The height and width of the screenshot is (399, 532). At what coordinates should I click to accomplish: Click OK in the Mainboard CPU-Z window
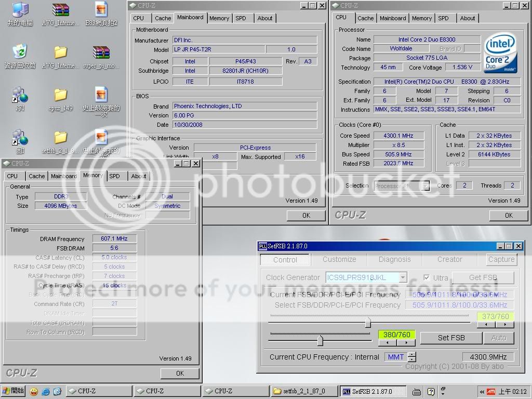pyautogui.click(x=306, y=216)
